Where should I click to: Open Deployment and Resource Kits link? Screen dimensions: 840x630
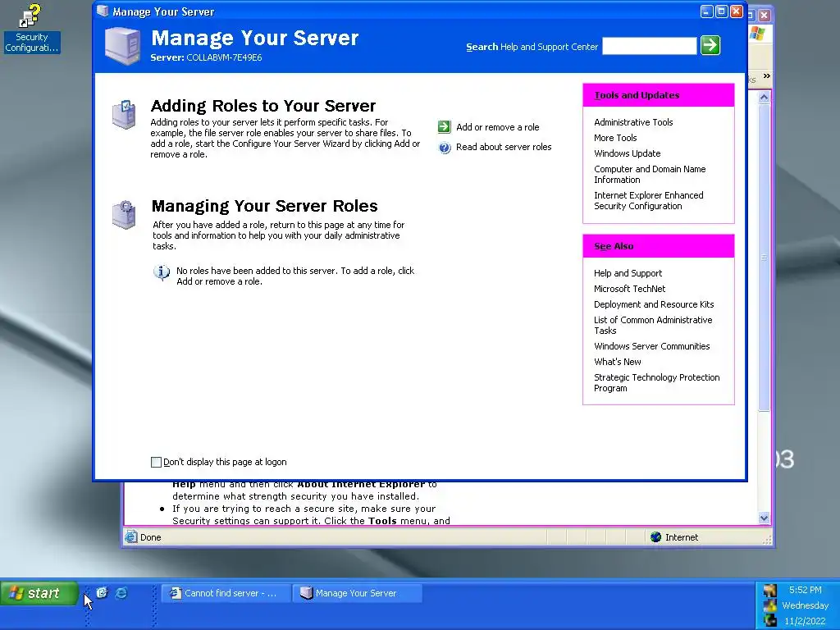[654, 304]
